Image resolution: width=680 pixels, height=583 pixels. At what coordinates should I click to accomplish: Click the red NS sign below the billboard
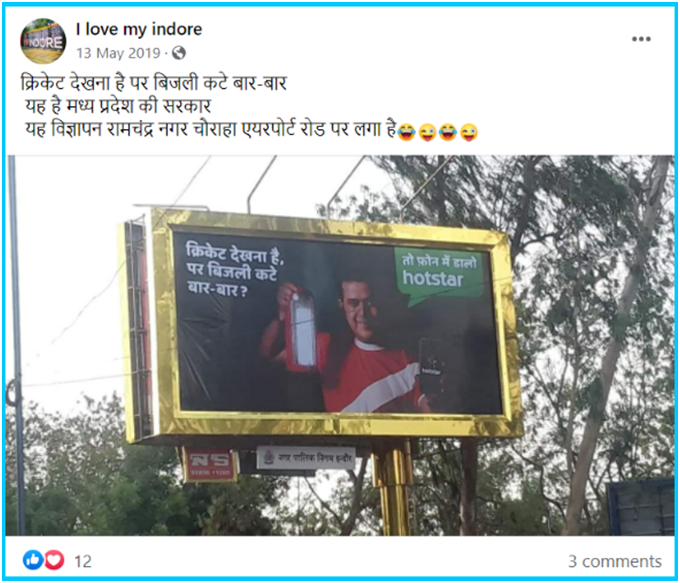[210, 465]
